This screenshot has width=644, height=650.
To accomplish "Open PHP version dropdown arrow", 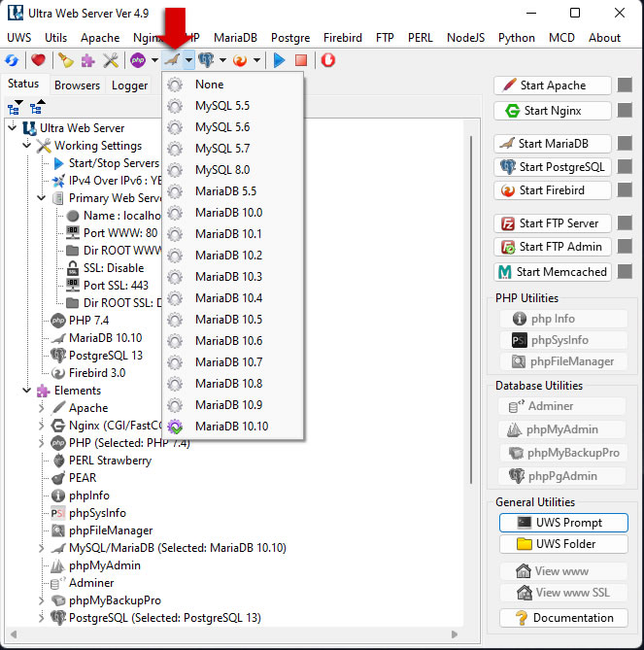I will 154,60.
